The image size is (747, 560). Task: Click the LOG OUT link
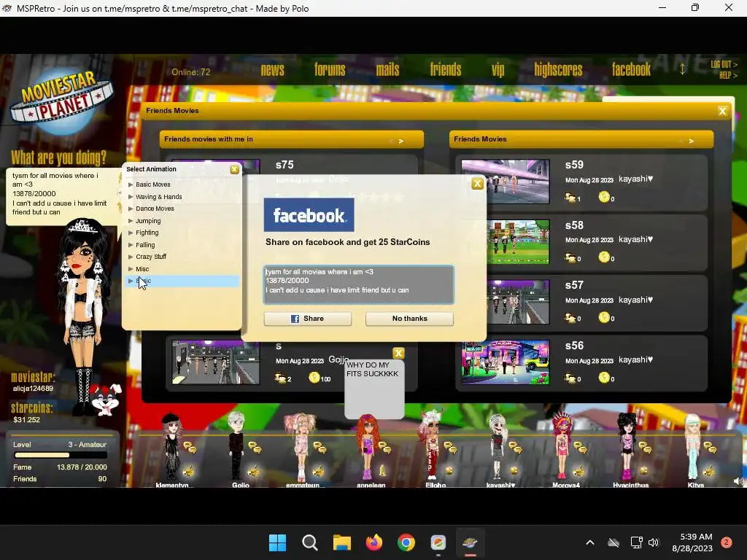click(724, 64)
